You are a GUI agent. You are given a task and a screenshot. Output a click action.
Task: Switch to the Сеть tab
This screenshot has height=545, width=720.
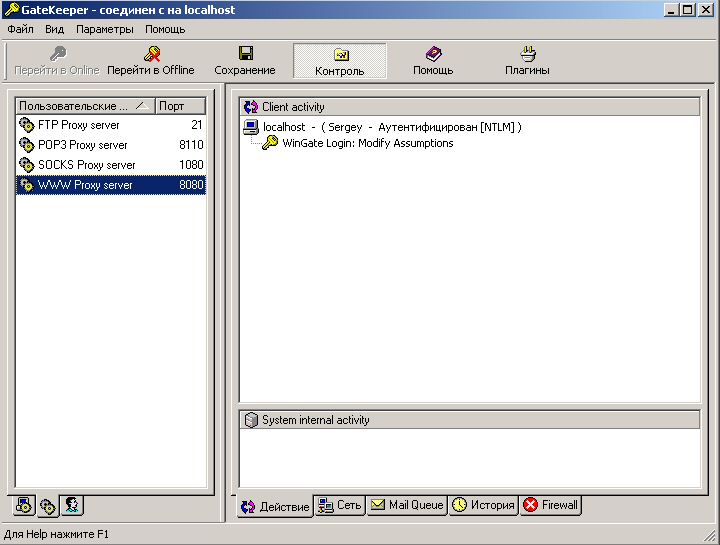click(x=340, y=505)
